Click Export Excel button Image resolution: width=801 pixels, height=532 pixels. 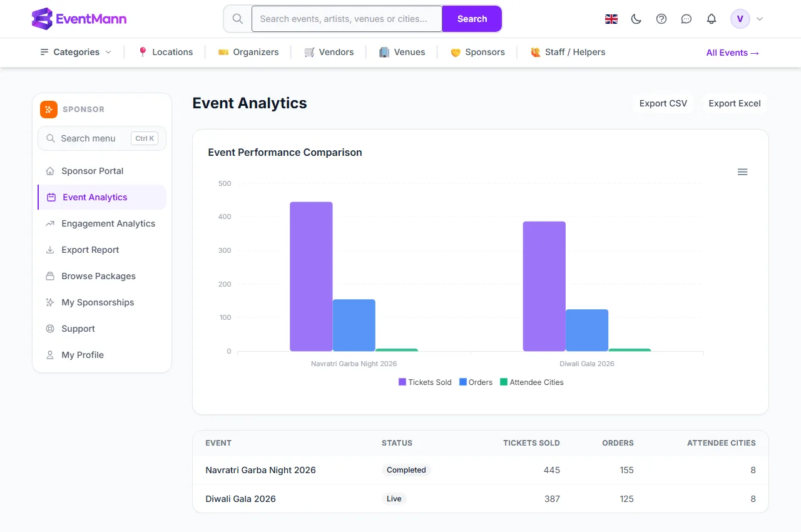[735, 103]
